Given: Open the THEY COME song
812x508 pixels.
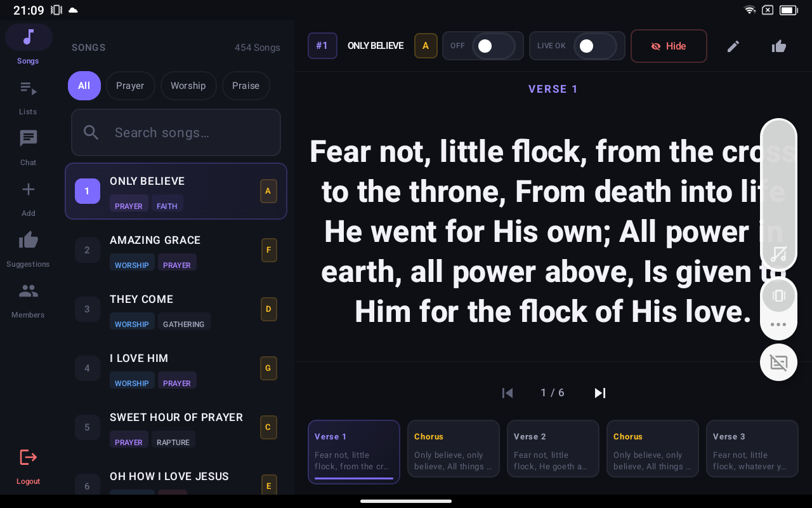Looking at the screenshot, I should click(x=176, y=309).
